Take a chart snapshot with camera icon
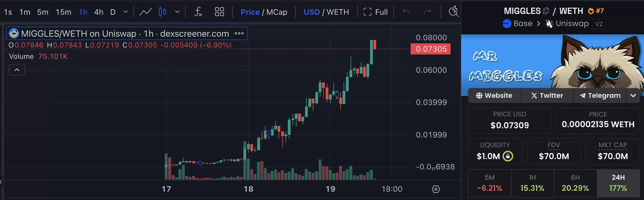 [x=453, y=12]
